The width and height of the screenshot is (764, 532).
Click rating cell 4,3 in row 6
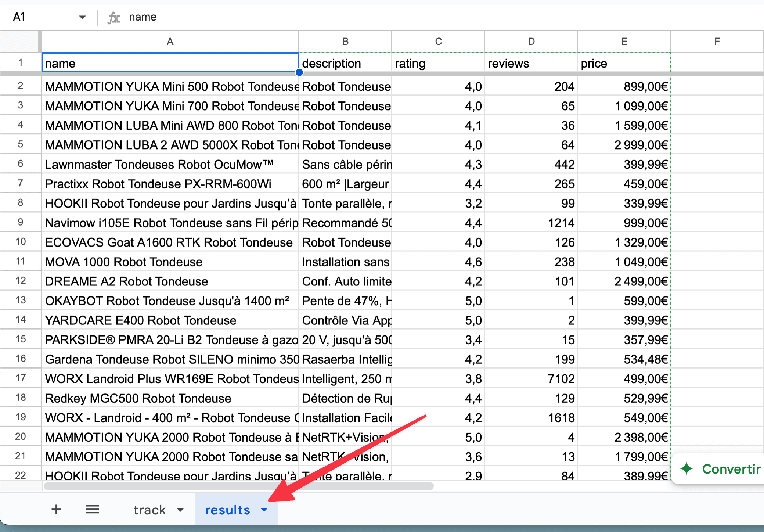click(438, 164)
